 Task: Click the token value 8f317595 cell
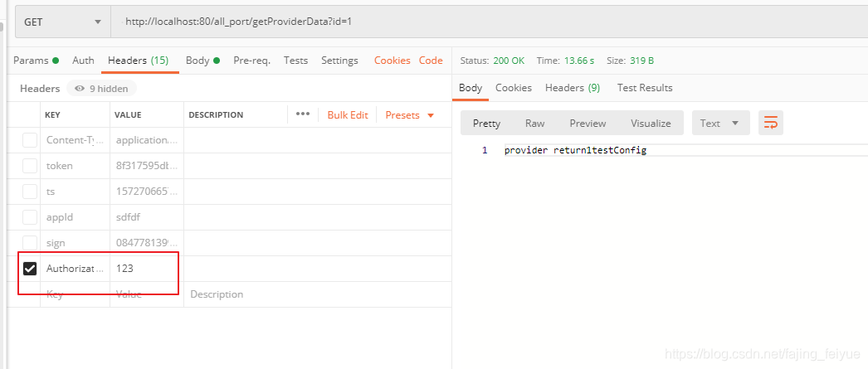point(147,165)
